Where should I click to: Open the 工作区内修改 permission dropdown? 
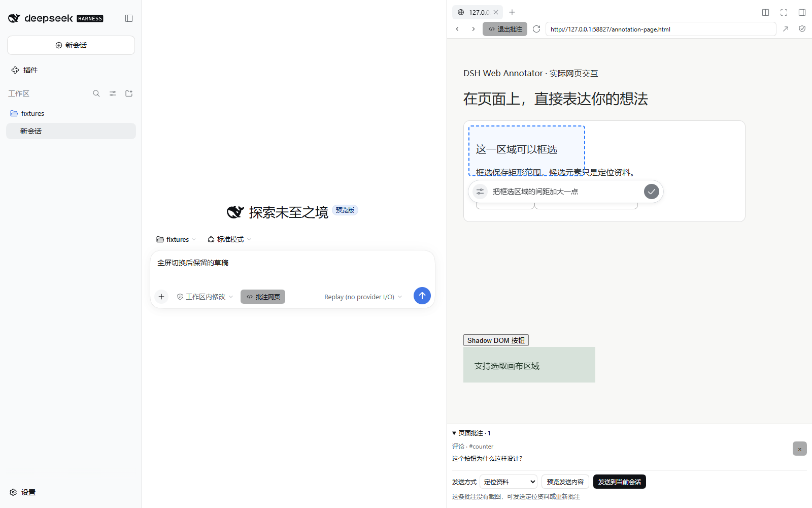coord(205,297)
